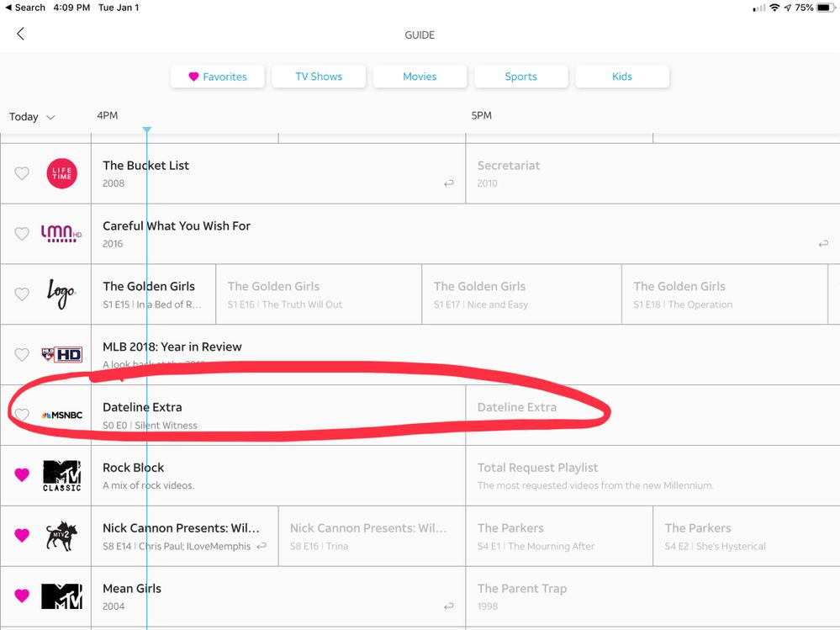Toggle favorite heart for MSNBC
This screenshot has width=840, height=630.
(x=22, y=416)
